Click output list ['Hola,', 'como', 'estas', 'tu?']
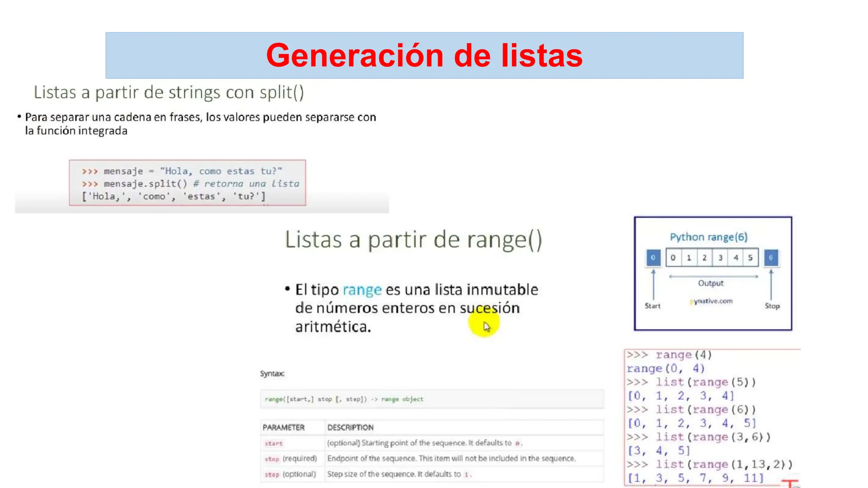 [x=174, y=197]
